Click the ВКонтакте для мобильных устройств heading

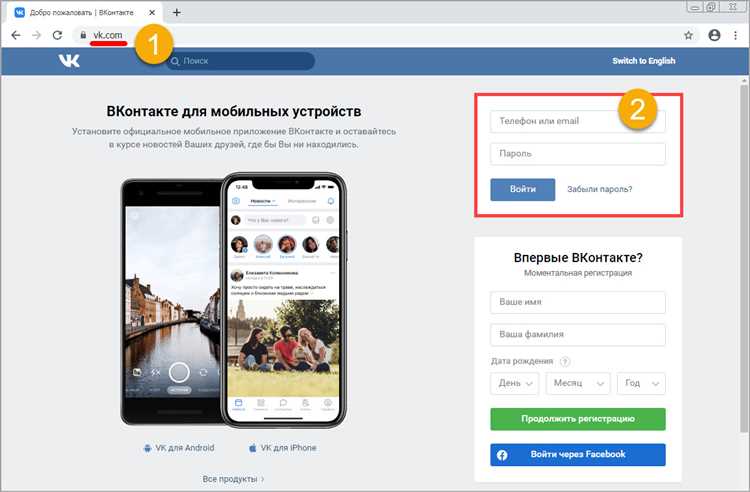point(234,111)
